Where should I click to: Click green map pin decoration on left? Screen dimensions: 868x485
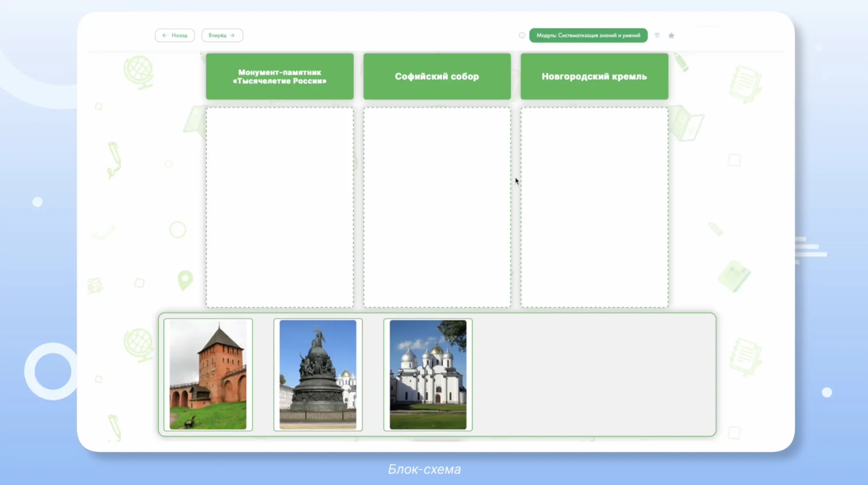[x=185, y=280]
